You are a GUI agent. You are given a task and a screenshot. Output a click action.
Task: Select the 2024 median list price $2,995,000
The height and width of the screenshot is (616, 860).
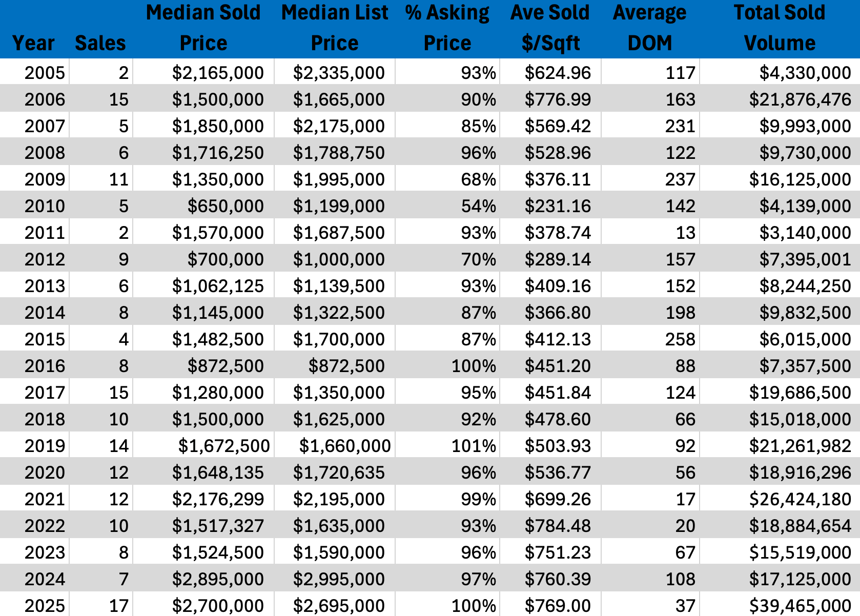click(339, 579)
